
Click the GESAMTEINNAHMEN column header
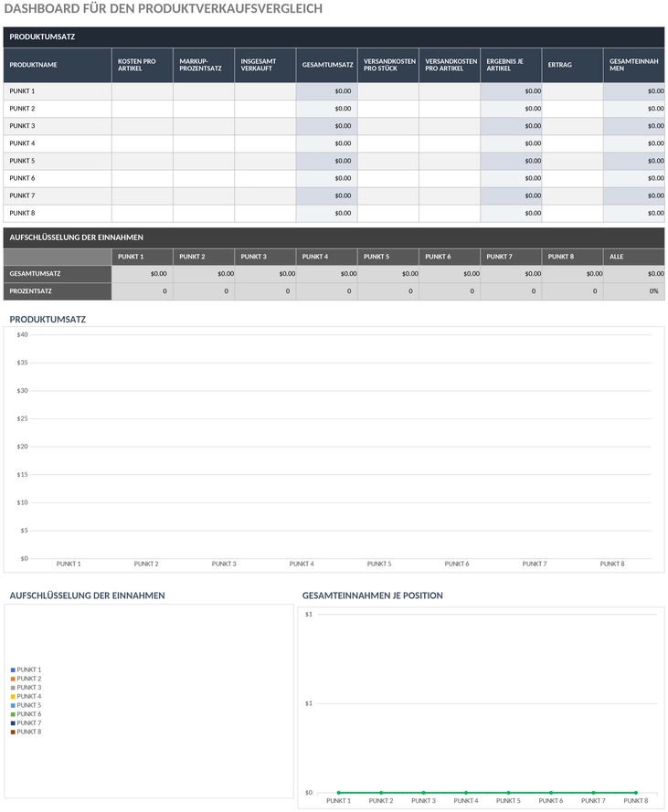[x=634, y=65]
